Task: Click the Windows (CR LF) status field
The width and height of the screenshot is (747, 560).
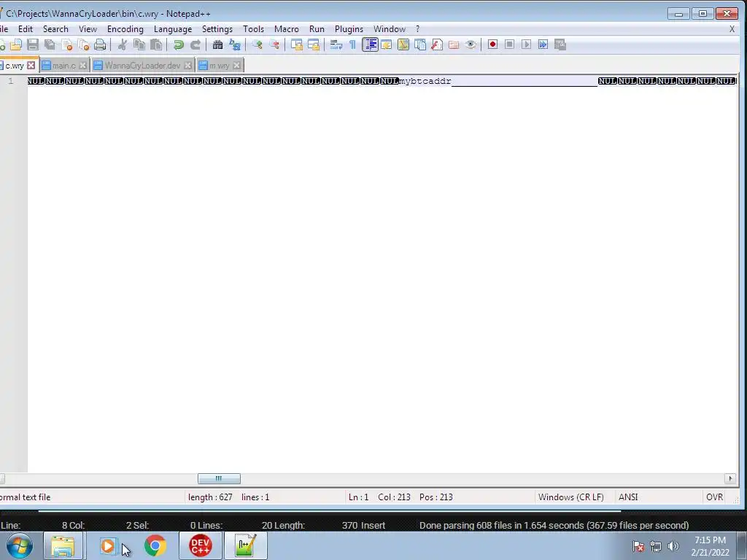Action: click(570, 497)
